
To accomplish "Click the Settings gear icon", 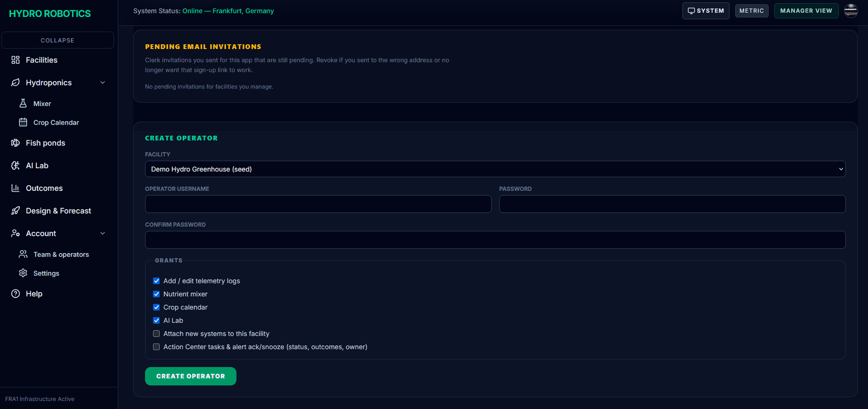I will 23,273.
